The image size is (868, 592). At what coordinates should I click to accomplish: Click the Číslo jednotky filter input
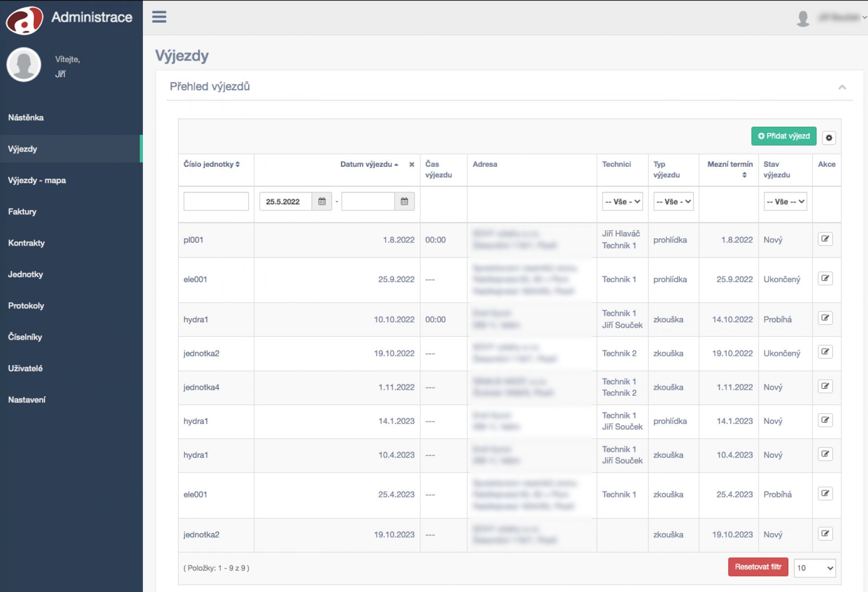tap(216, 201)
